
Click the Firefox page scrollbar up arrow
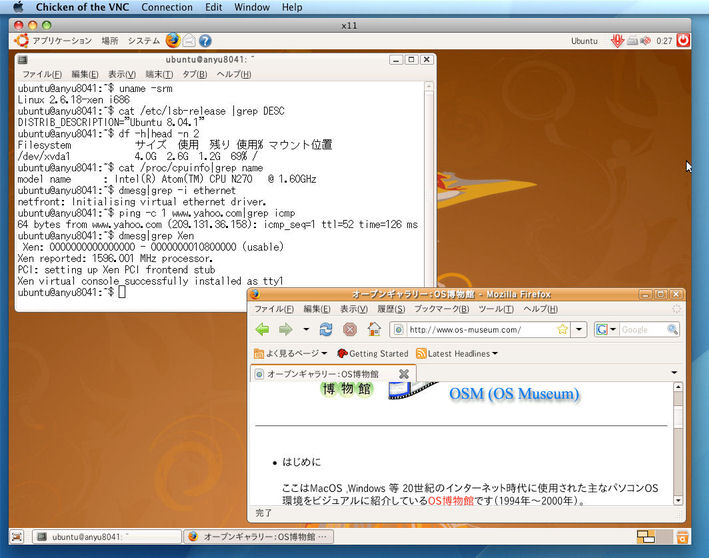coord(678,387)
